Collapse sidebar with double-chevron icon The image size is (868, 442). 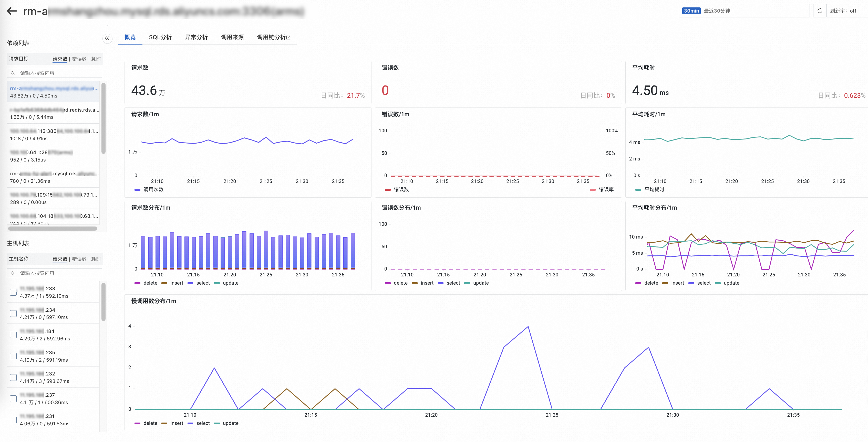[107, 38]
